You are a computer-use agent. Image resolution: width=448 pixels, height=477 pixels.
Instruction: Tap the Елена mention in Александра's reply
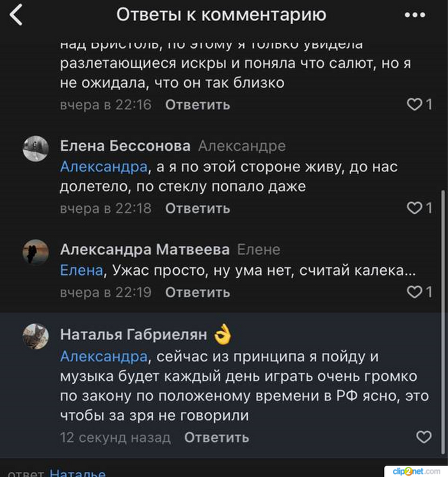81,270
